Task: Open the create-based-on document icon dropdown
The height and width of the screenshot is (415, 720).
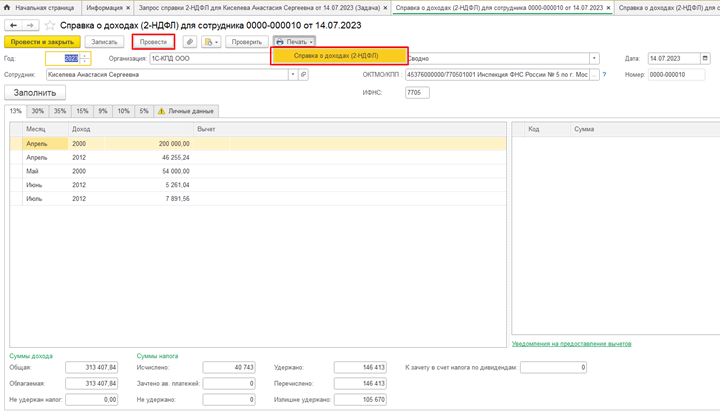Action: [211, 42]
